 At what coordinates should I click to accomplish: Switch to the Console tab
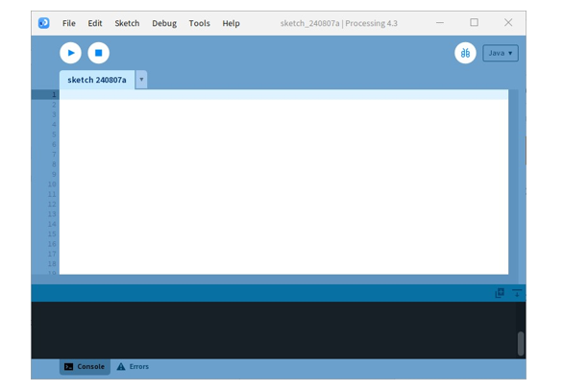pos(85,366)
